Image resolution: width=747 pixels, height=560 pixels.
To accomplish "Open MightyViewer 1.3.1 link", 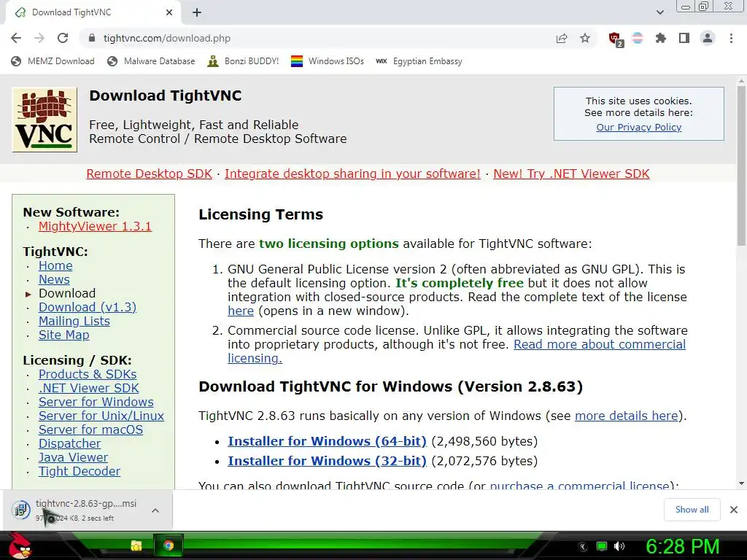I will click(95, 226).
